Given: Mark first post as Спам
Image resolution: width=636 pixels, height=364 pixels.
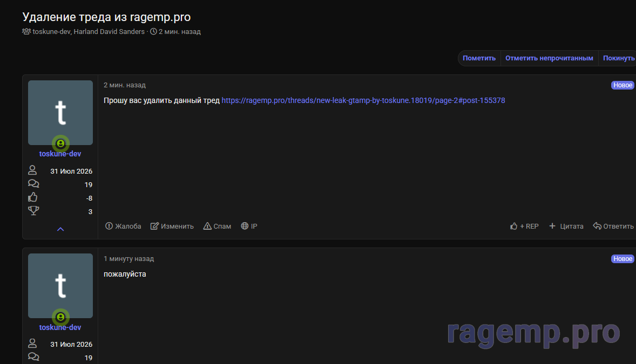Looking at the screenshot, I should pyautogui.click(x=217, y=226).
